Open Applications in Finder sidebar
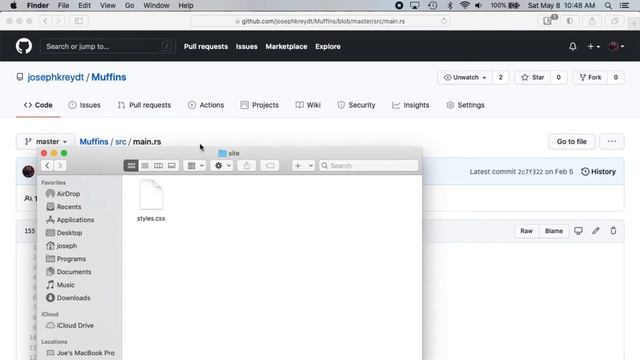This screenshot has height=360, width=640. (70, 220)
